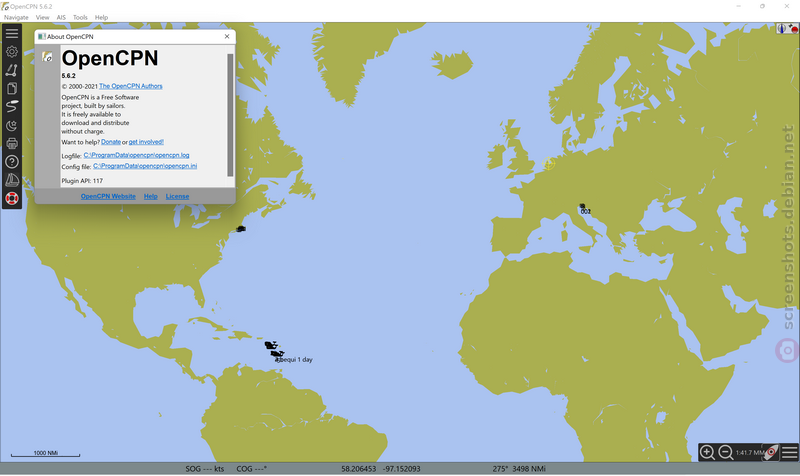Open the canvas menu at bottom right
Viewport: 800px width, 476px height.
tap(789, 453)
